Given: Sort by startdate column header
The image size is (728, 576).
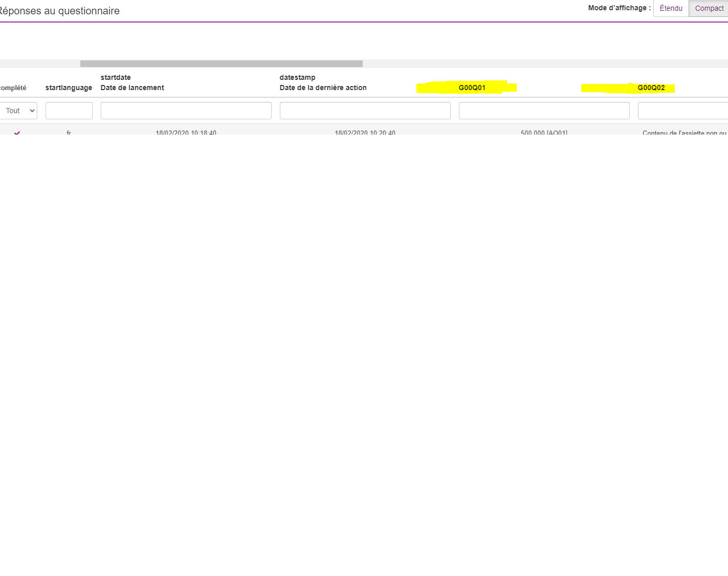Looking at the screenshot, I should click(x=116, y=77).
